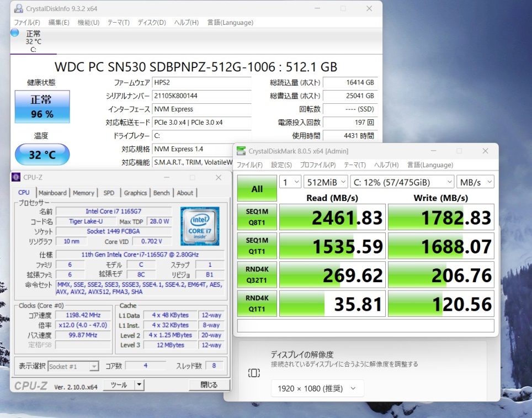Start the RND4K Q32T1 test
Viewport: 532px width, 418px height.
pos(257,274)
